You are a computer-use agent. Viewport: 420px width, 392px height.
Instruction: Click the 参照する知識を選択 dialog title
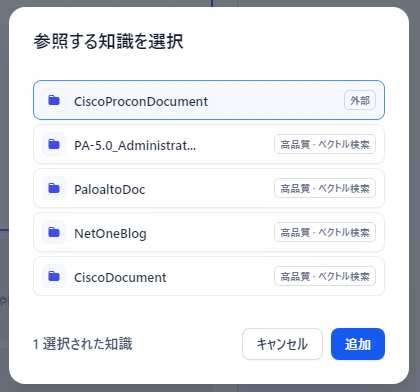[x=108, y=42]
